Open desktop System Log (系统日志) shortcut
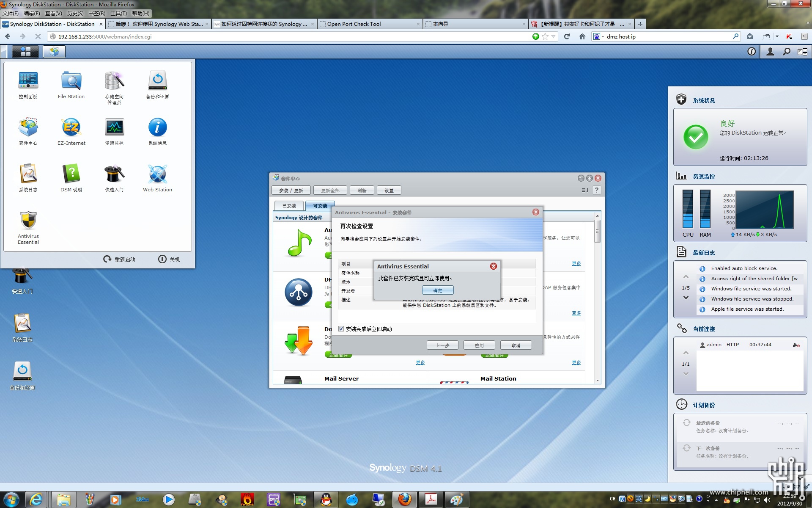 (x=22, y=328)
